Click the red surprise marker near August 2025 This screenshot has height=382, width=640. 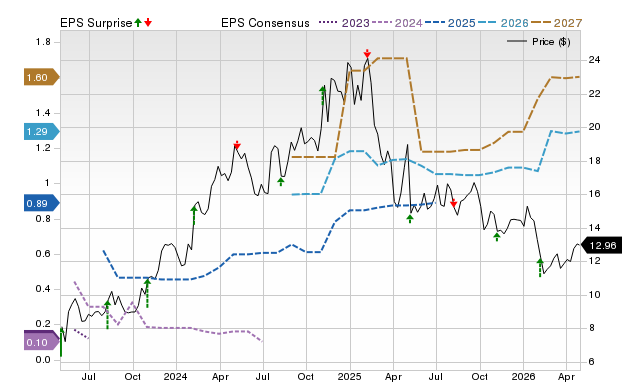pos(453,203)
